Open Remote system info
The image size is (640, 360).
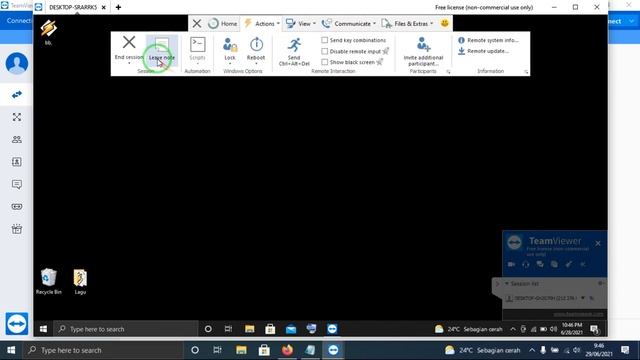(x=488, y=40)
